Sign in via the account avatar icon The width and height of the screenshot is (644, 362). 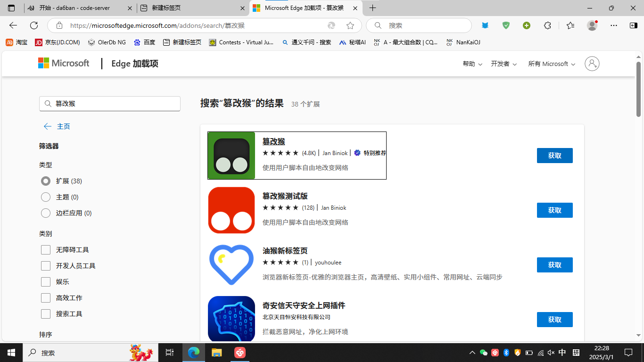(592, 64)
